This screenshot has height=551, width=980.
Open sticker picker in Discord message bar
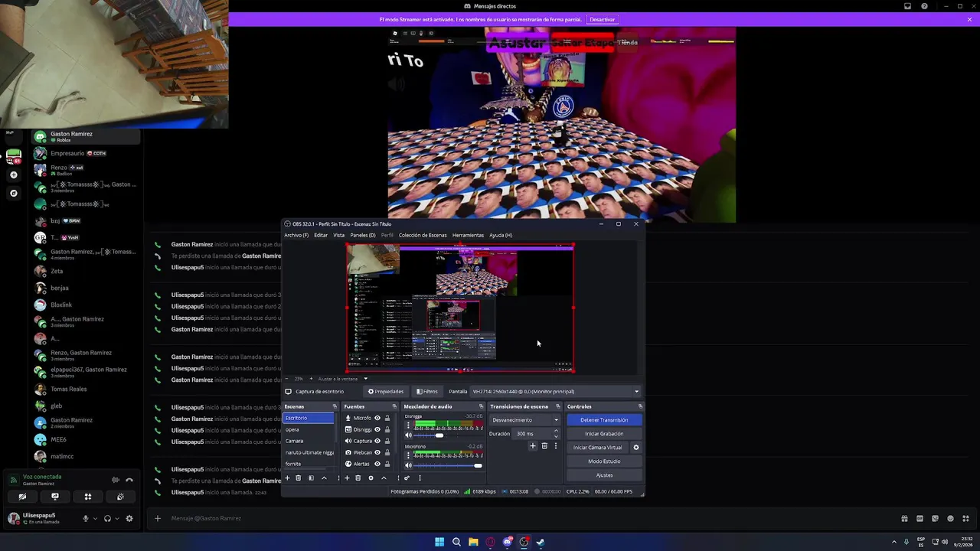click(x=936, y=518)
